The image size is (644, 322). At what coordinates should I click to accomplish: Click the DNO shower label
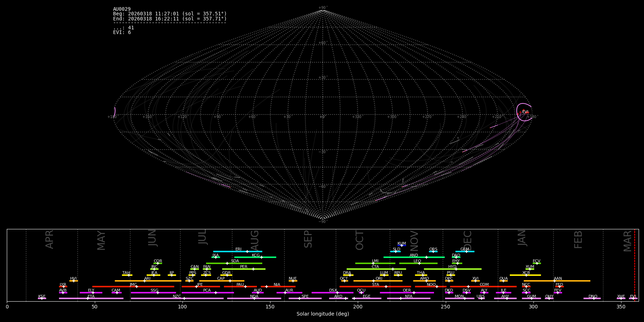593,296
